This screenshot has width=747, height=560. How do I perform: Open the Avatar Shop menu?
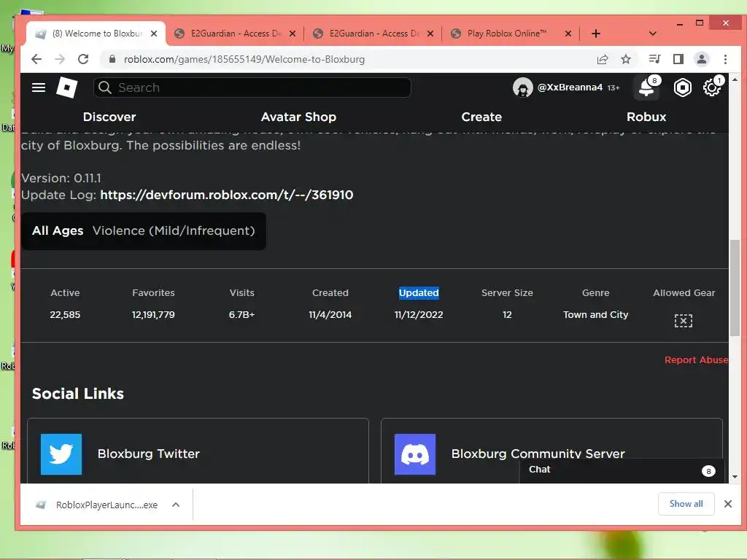298,117
